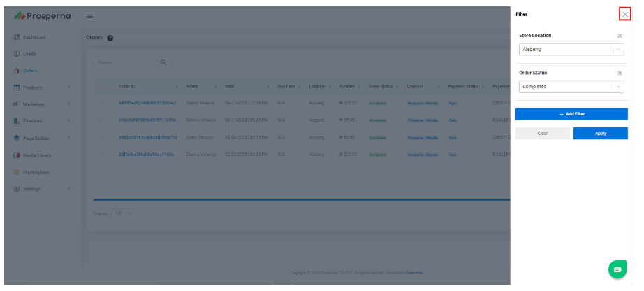Image resolution: width=644 pixels, height=291 pixels.
Task: Click the orders search input field
Action: (124, 62)
